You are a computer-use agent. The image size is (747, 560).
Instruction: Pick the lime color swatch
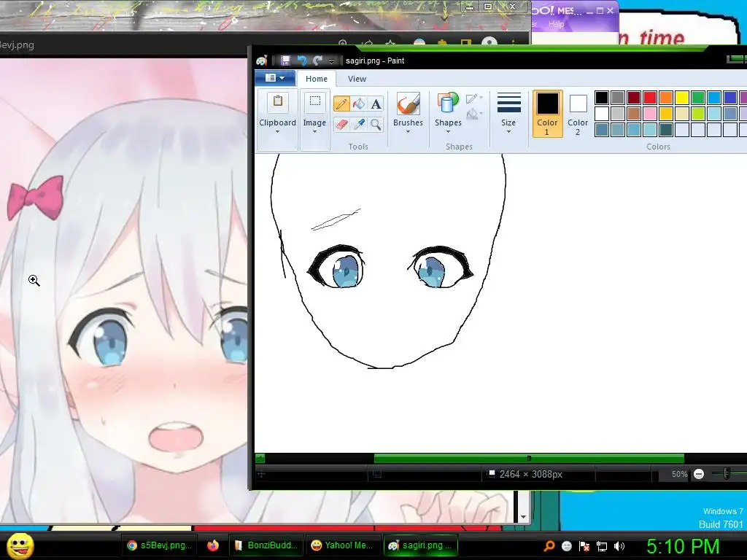[698, 114]
